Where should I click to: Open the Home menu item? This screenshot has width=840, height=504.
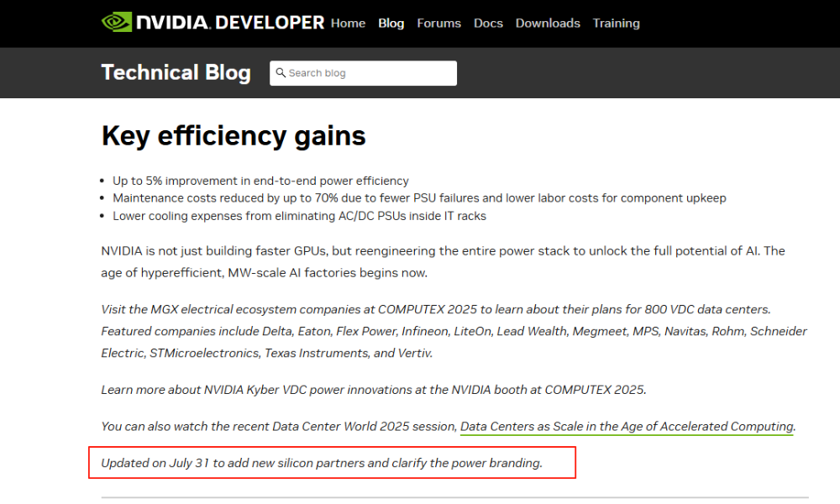348,23
